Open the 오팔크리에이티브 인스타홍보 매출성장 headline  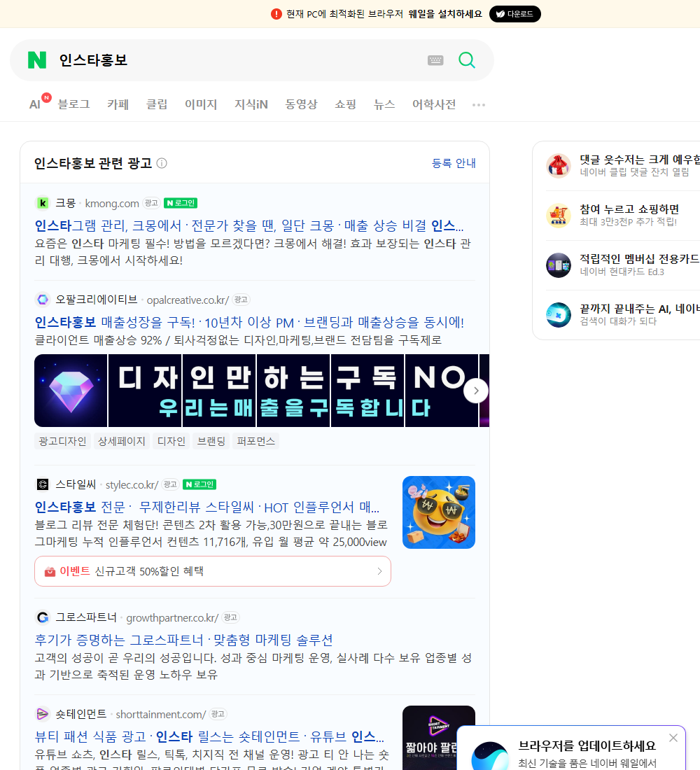point(249,323)
